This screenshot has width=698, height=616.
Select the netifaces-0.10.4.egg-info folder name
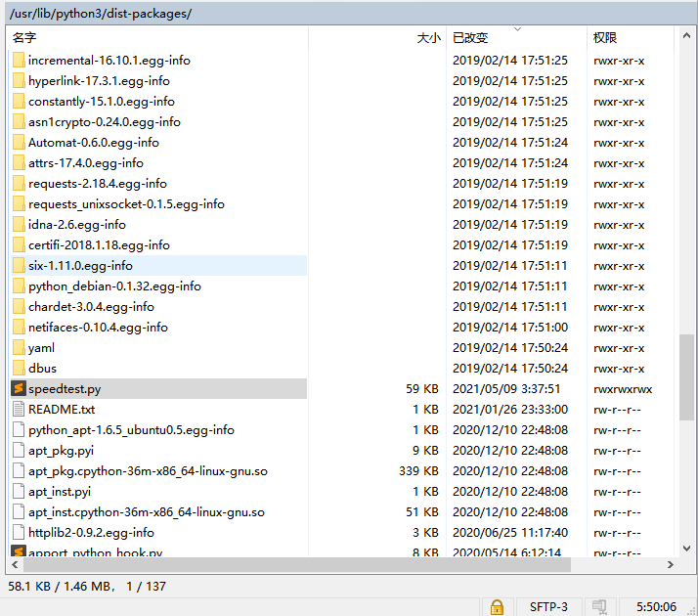98,328
